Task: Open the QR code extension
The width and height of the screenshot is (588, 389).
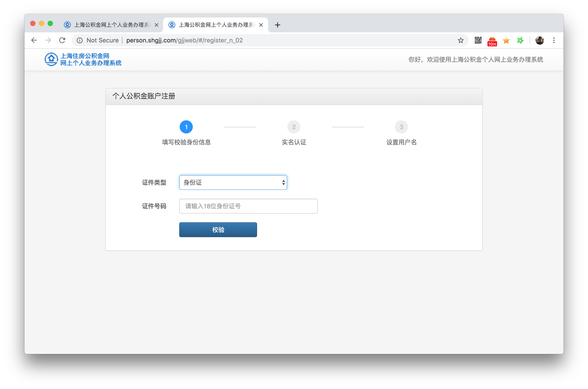Action: point(478,40)
